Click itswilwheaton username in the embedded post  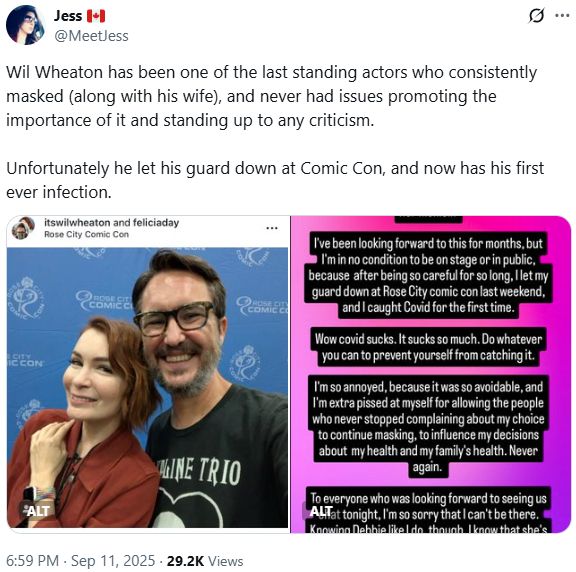[77, 223]
